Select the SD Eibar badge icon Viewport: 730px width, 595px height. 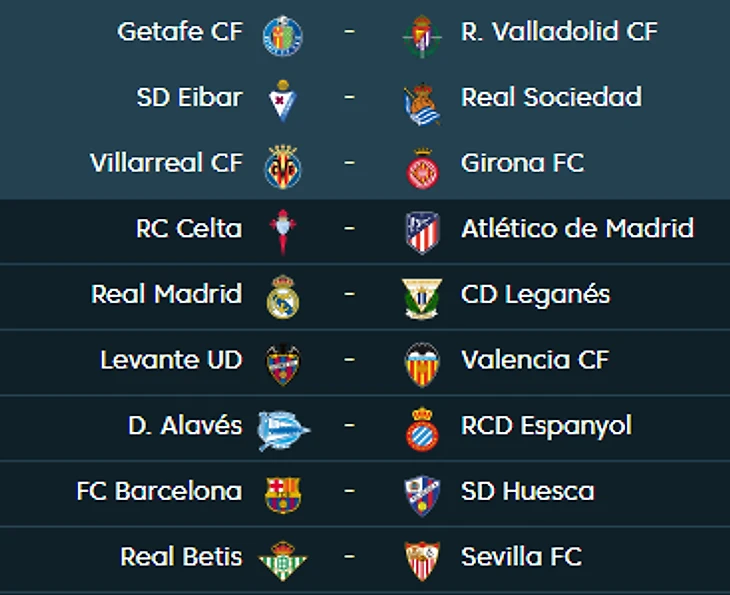tap(283, 101)
